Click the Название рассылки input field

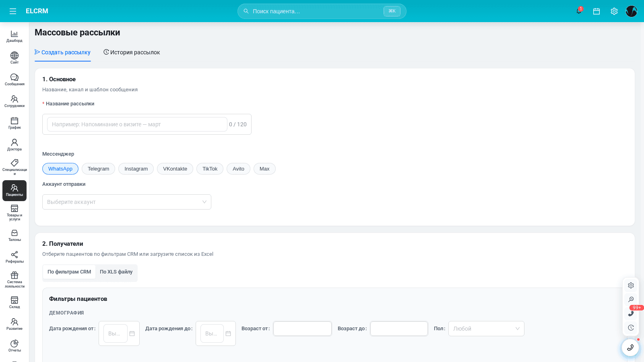pyautogui.click(x=137, y=124)
